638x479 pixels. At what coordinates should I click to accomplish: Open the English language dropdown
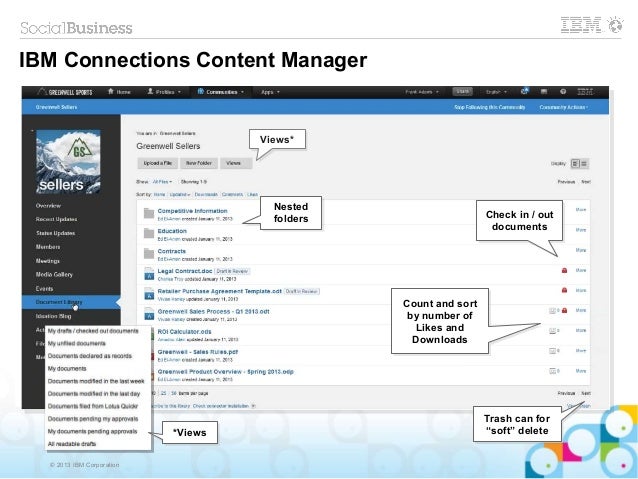(496, 92)
